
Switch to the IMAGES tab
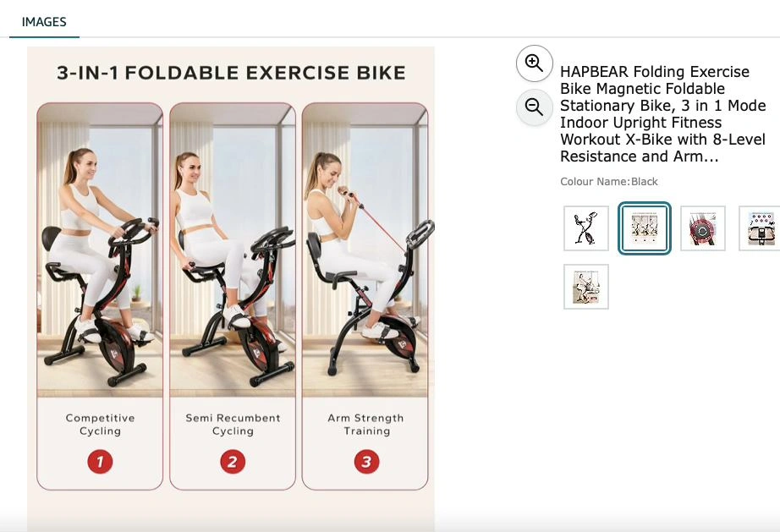[44, 22]
